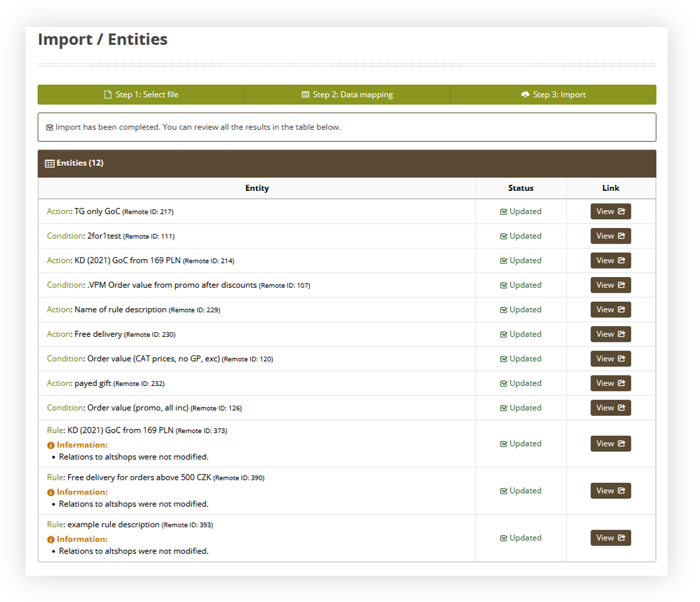Click Updated check icon for Remote ID 390
The image size is (700, 602).
pyautogui.click(x=504, y=491)
